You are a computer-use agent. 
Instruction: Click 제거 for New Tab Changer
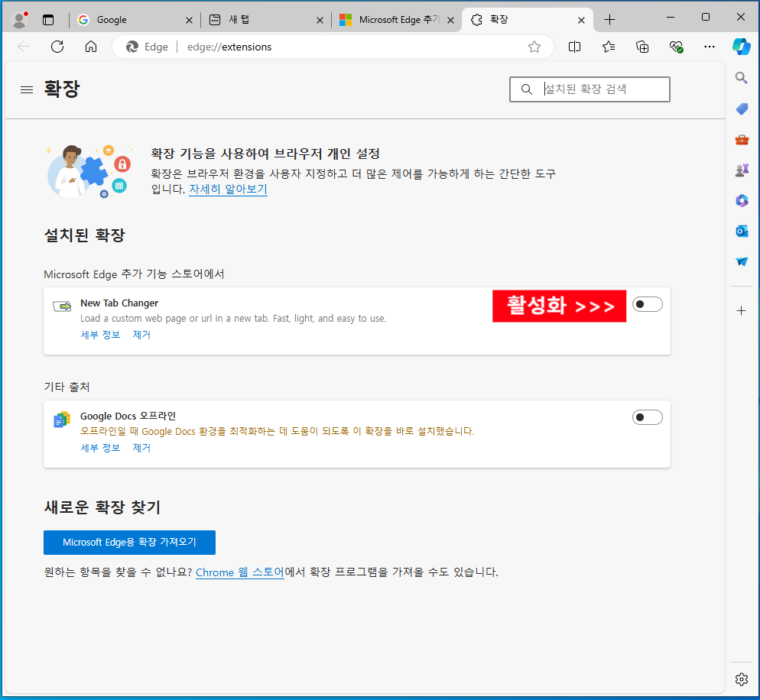[141, 335]
